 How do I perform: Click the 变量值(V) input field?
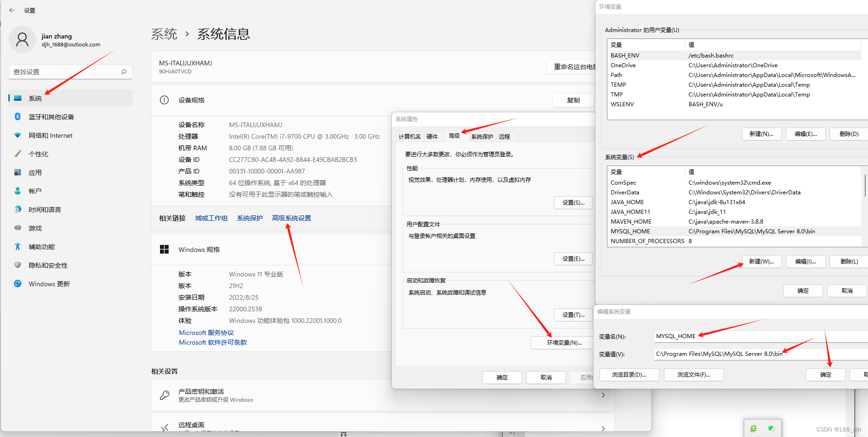(x=761, y=354)
